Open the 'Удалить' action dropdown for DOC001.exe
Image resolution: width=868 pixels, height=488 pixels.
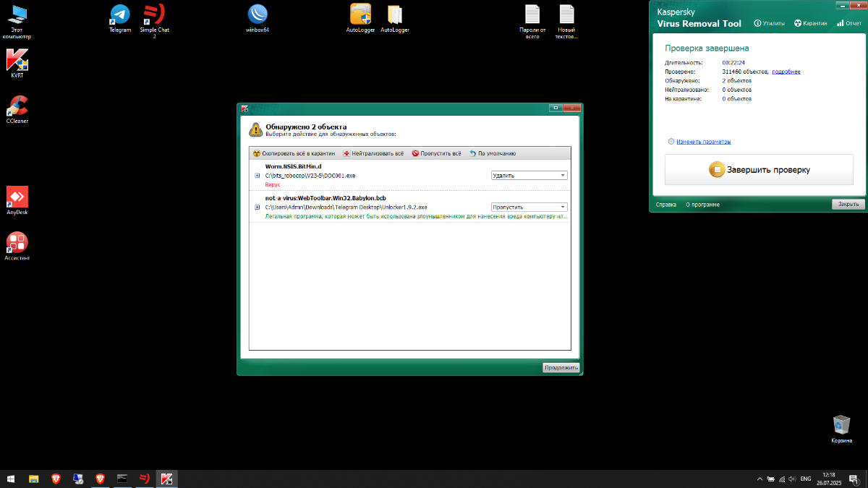[x=529, y=176]
